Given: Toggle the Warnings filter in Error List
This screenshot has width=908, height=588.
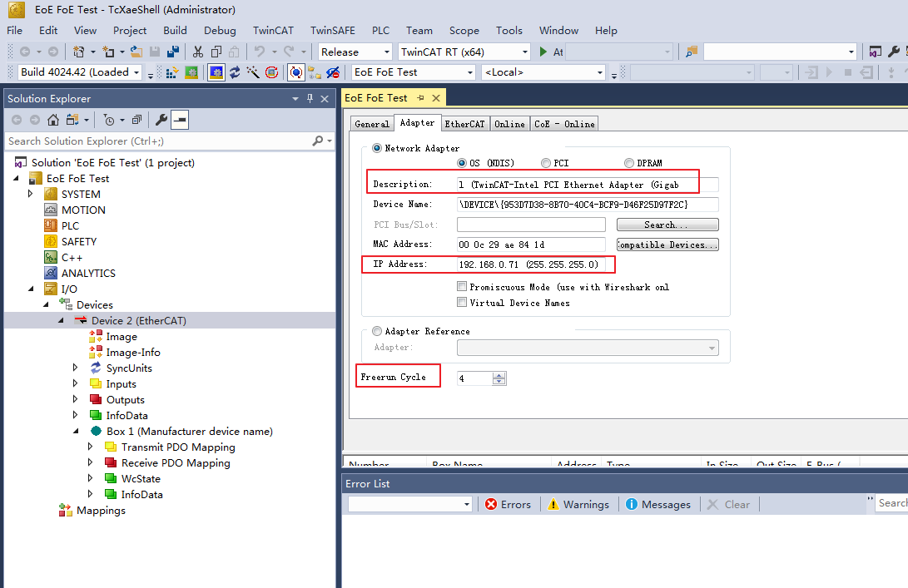Looking at the screenshot, I should point(578,504).
